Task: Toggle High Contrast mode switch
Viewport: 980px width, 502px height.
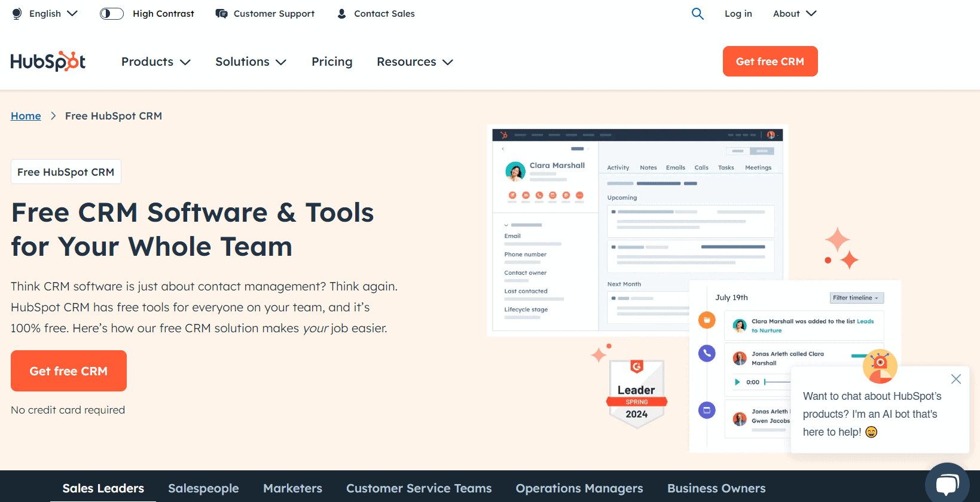Action: click(112, 13)
